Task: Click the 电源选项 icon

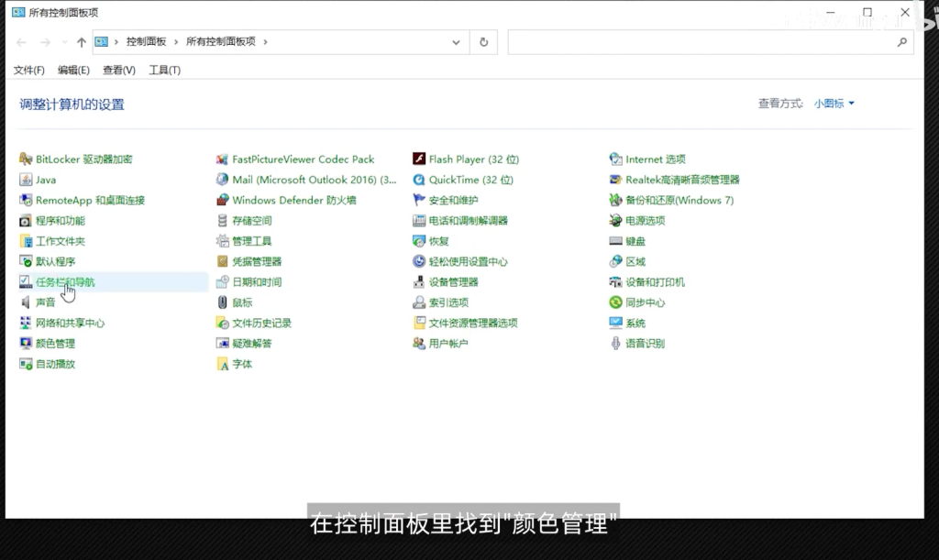Action: tap(615, 221)
